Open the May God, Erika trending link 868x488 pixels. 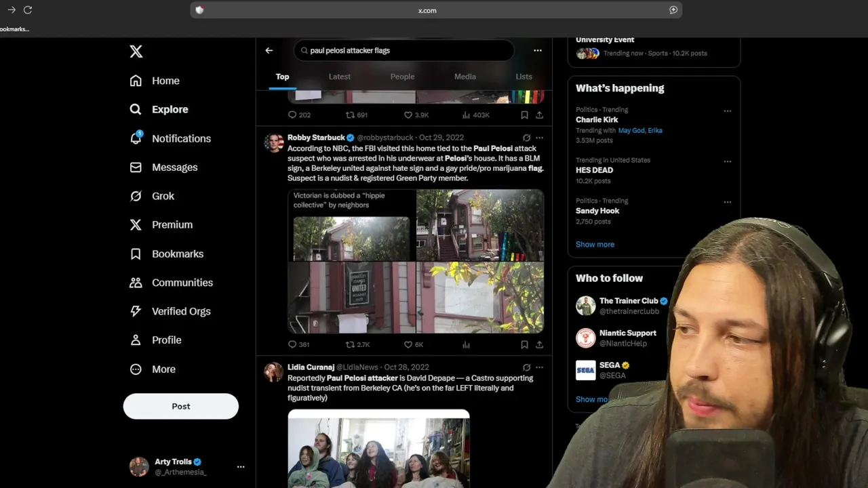point(640,130)
